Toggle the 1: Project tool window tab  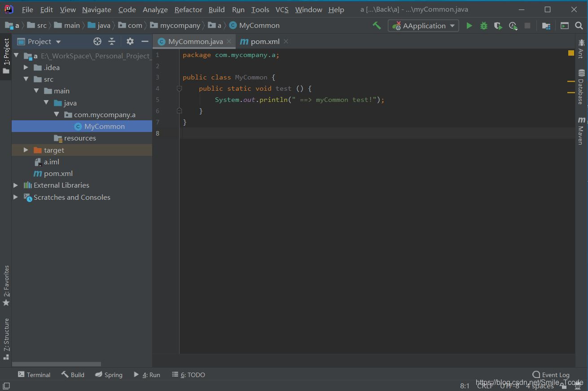[x=6, y=56]
